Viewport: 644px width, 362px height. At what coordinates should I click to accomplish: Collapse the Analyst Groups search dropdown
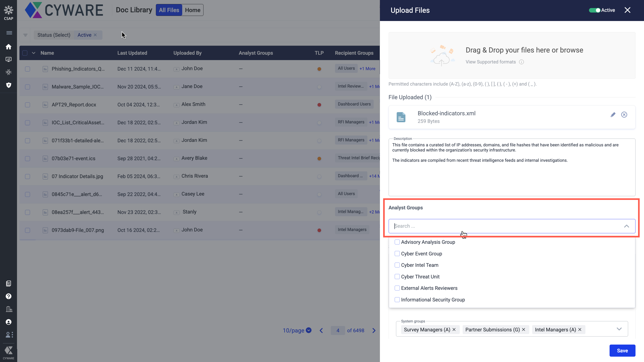tap(626, 226)
